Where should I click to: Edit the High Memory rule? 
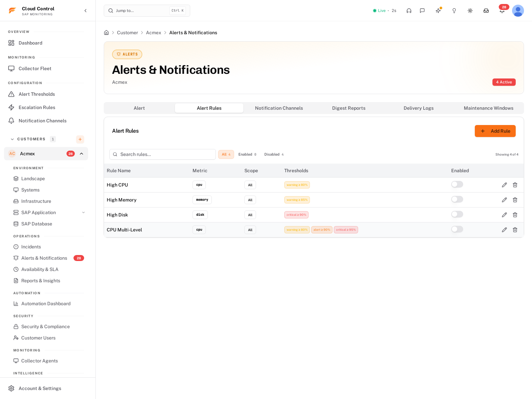coord(504,200)
